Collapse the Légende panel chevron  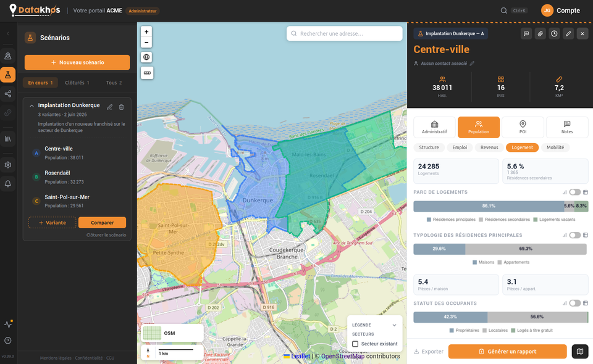[395, 325]
